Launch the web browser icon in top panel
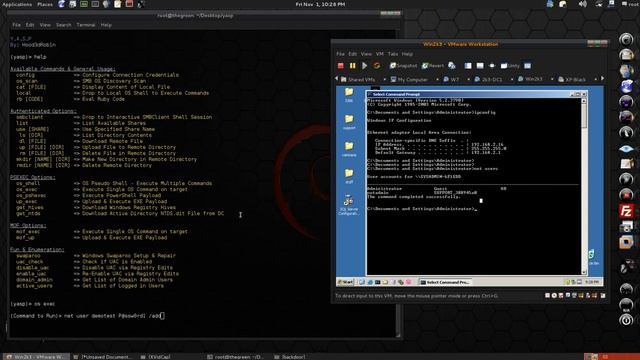 61,4
